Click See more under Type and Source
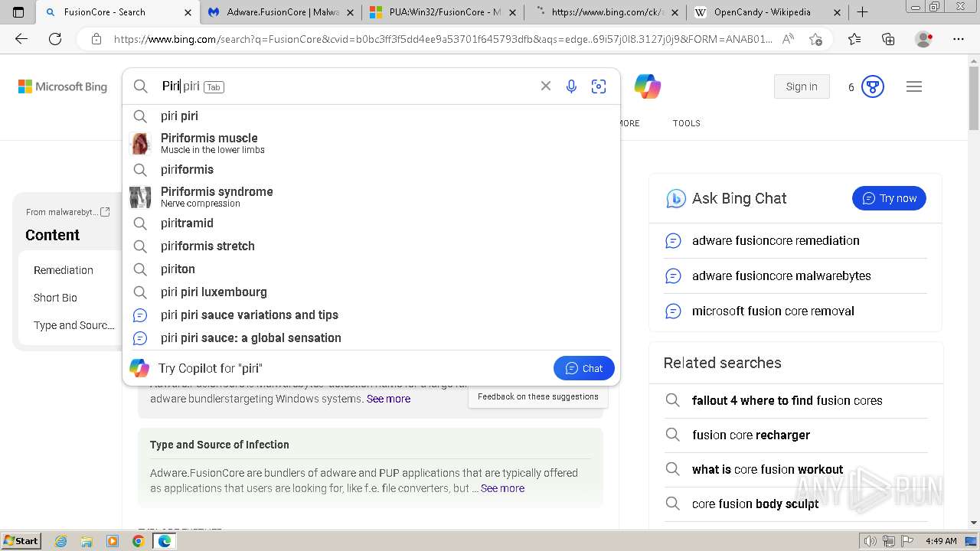Screen dimensions: 980x551 502,488
